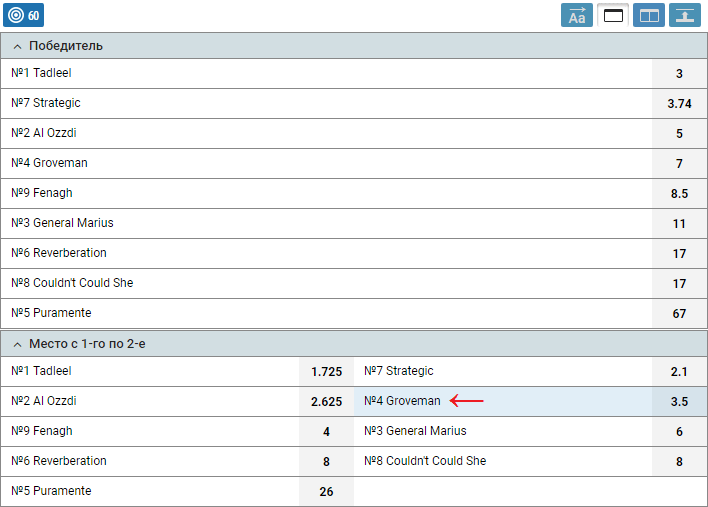The height and width of the screenshot is (507, 708).
Task: Click №5 Puramente in winner list
Action: point(51,312)
